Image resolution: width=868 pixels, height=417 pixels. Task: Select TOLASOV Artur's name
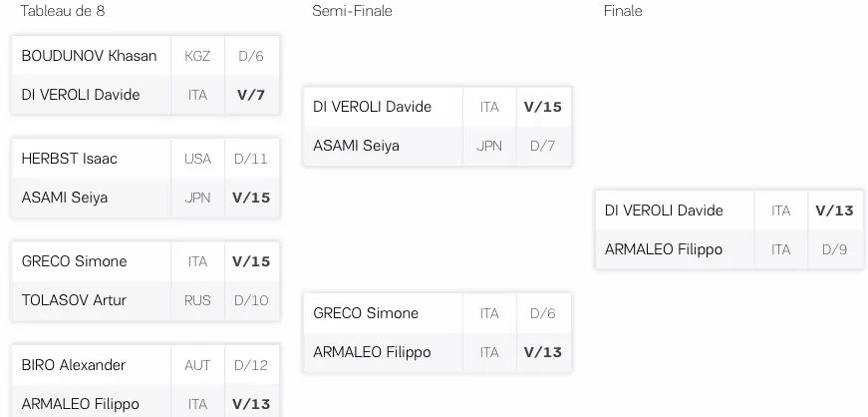[74, 300]
